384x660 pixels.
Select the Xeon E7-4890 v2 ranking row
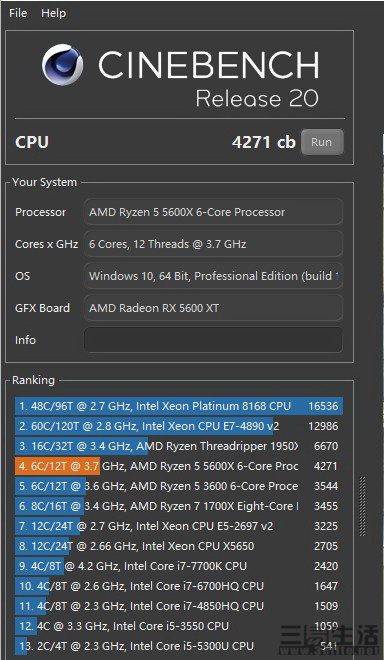(179, 426)
